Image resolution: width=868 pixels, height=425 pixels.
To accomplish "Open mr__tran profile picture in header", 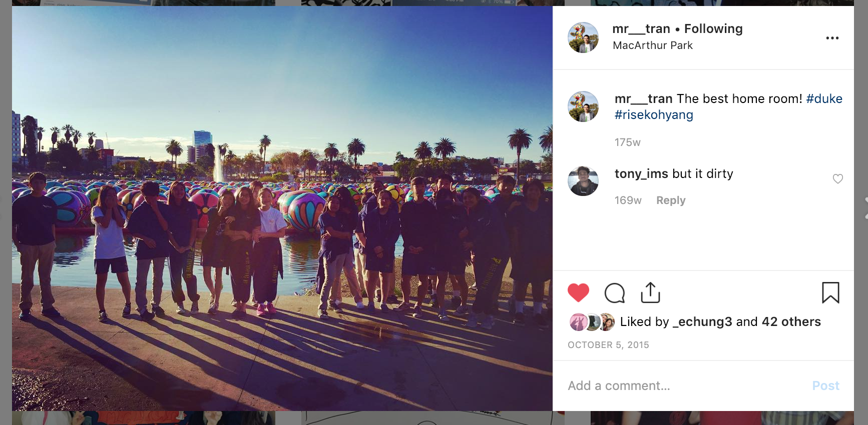I will (x=583, y=37).
